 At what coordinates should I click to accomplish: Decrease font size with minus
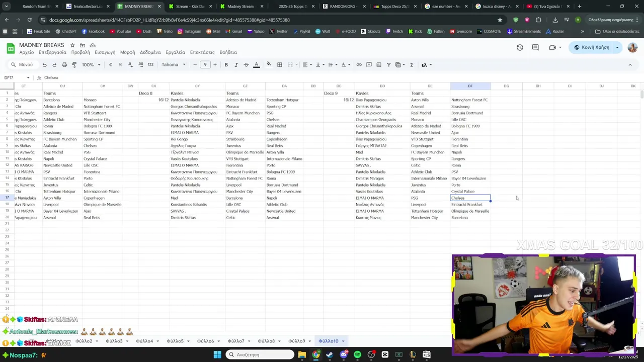195,65
